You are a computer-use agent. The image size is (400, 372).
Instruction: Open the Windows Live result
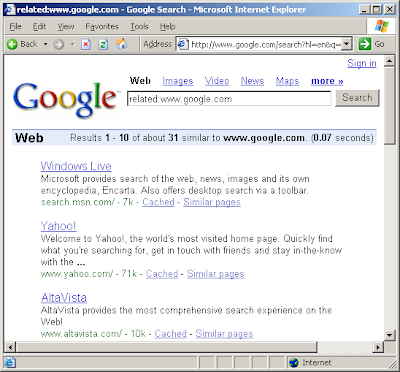point(76,166)
